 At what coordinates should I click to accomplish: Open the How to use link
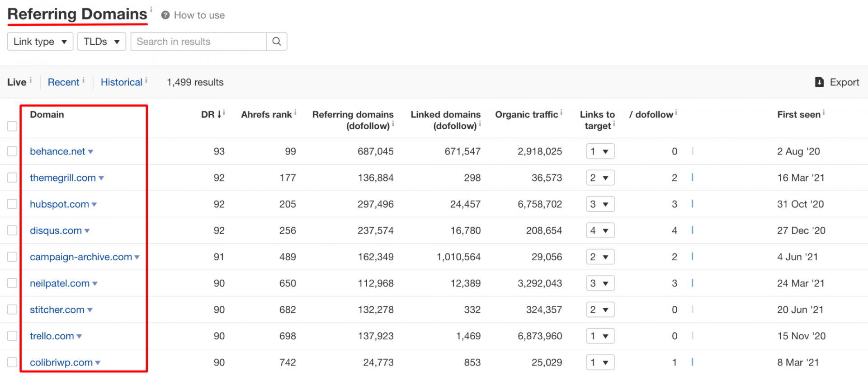(x=199, y=15)
